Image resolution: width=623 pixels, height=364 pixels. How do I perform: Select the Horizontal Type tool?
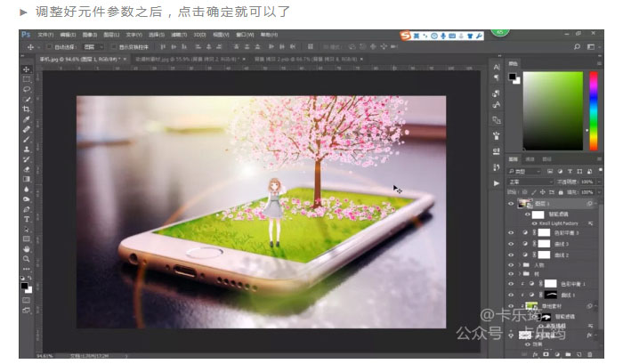(26, 219)
